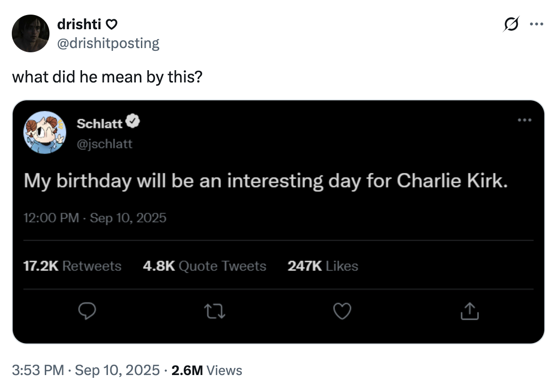Click the share upload icon

(469, 311)
